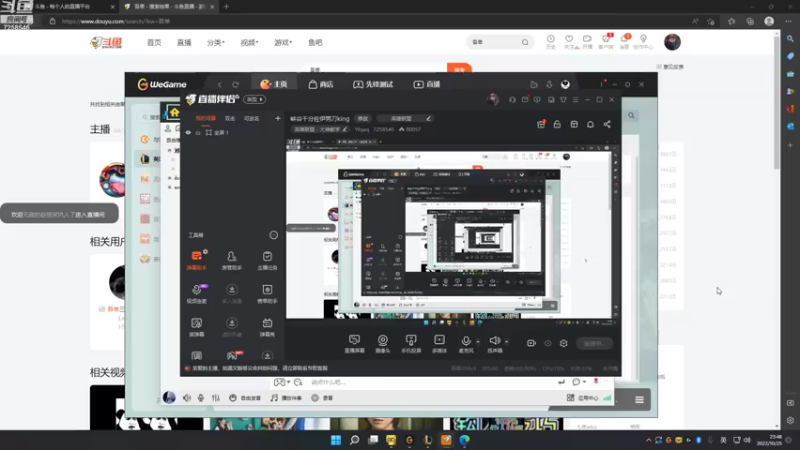Add the 手机投屏 phone casting source
This screenshot has width=800, height=450.
point(411,343)
